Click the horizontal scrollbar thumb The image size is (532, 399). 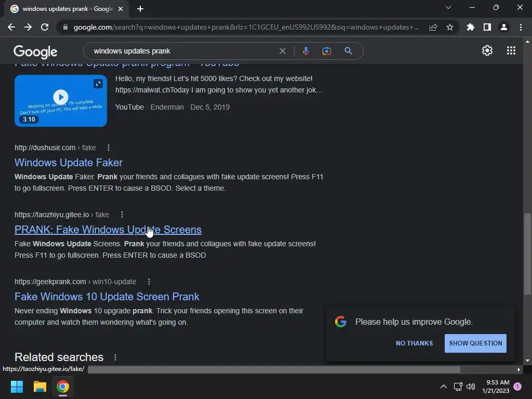274,369
